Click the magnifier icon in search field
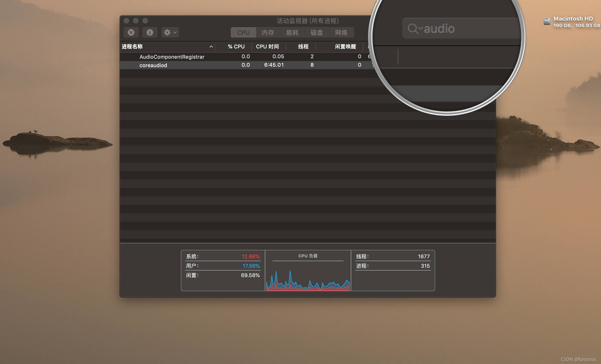The width and height of the screenshot is (601, 364). click(413, 28)
